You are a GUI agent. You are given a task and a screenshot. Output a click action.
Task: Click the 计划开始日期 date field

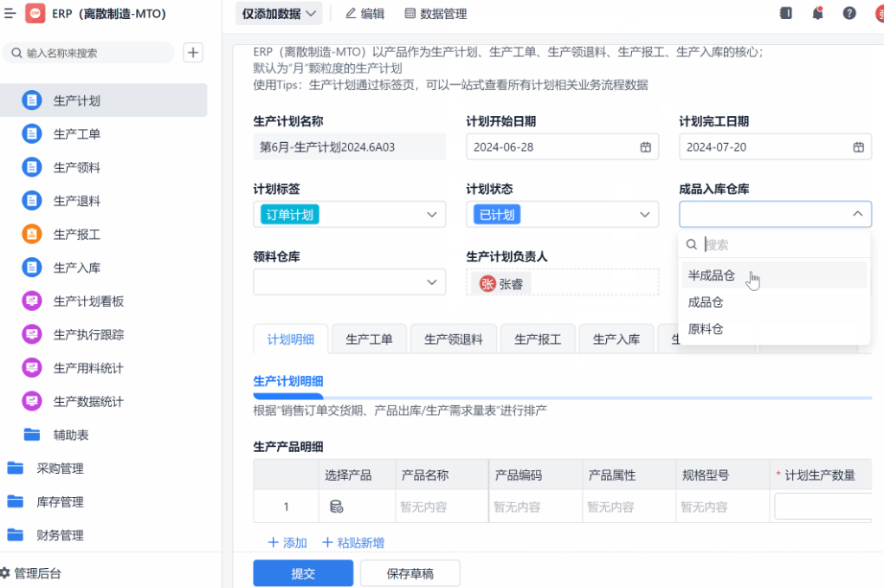click(x=562, y=147)
